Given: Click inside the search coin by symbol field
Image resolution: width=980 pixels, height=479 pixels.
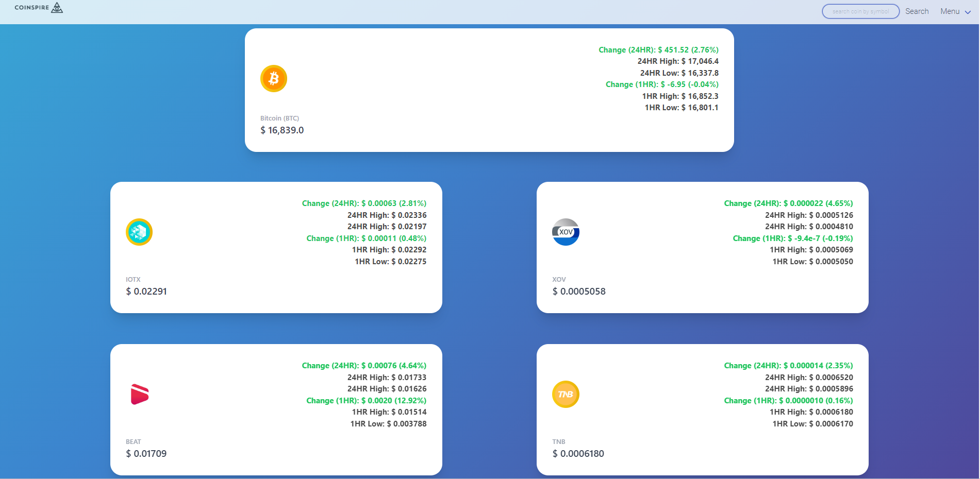Looking at the screenshot, I should coord(860,11).
